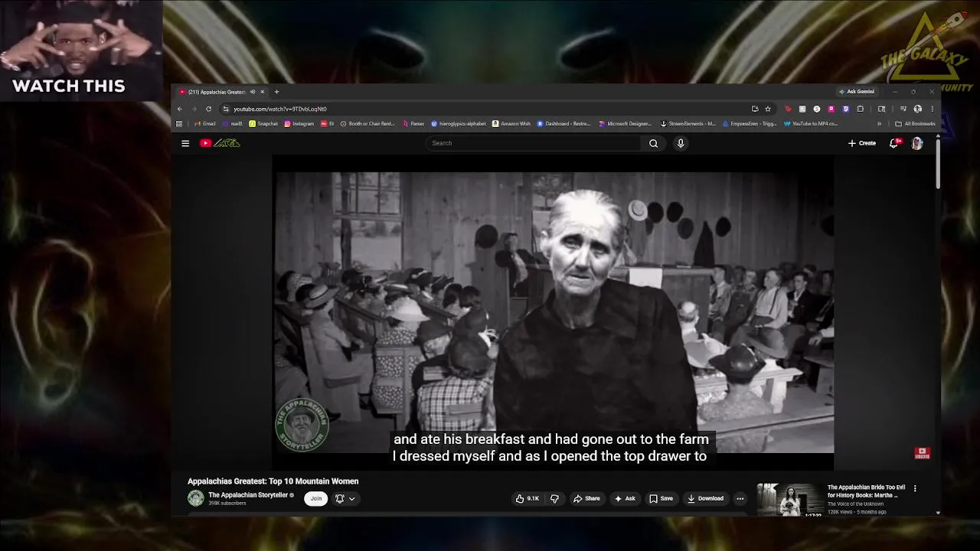
Task: Open the YouTube hamburger guide menu
Action: pyautogui.click(x=185, y=143)
